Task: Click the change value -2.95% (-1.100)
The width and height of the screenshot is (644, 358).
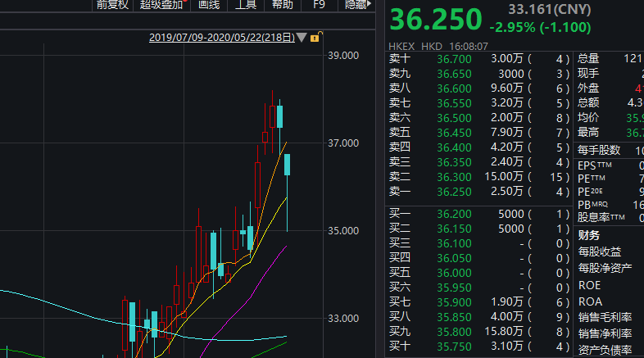Action: [x=540, y=28]
